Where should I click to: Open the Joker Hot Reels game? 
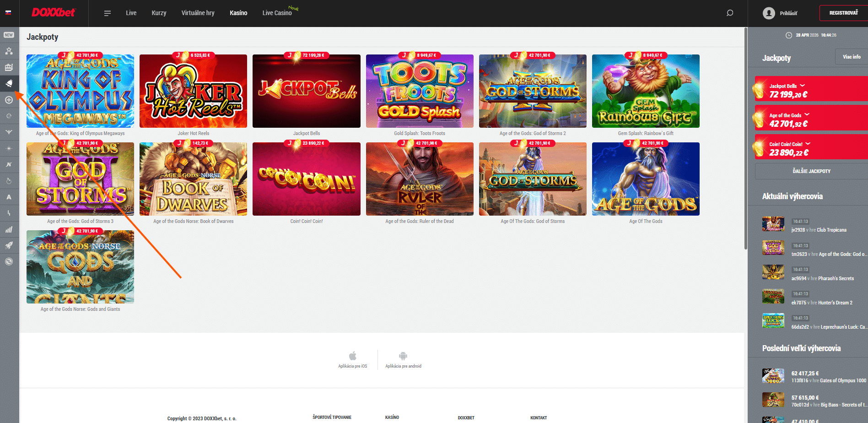[x=193, y=91]
